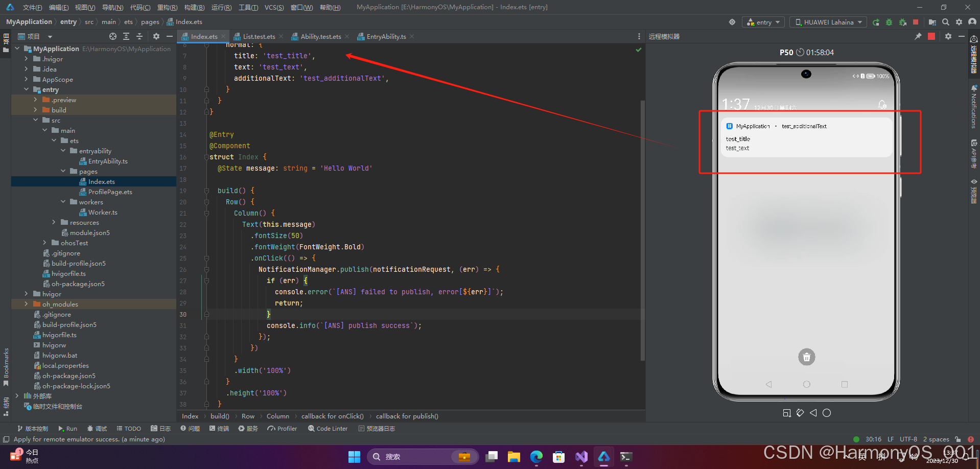The image size is (980, 469).
Task: Close the Index.ets tab
Action: [223, 36]
